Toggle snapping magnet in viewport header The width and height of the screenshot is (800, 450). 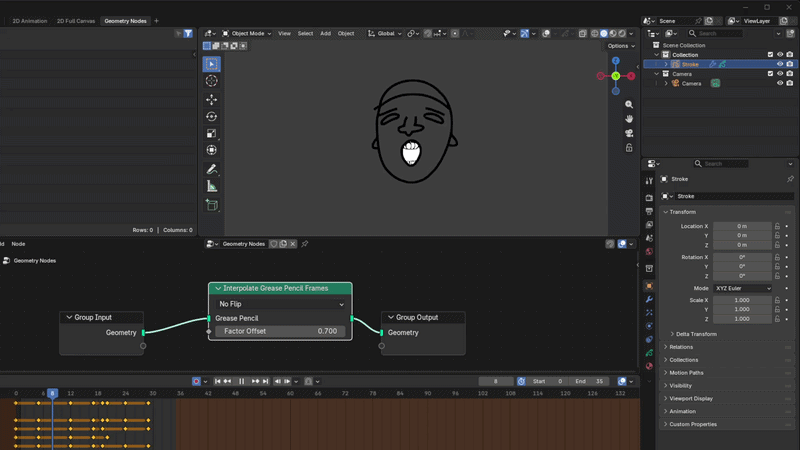(x=428, y=34)
